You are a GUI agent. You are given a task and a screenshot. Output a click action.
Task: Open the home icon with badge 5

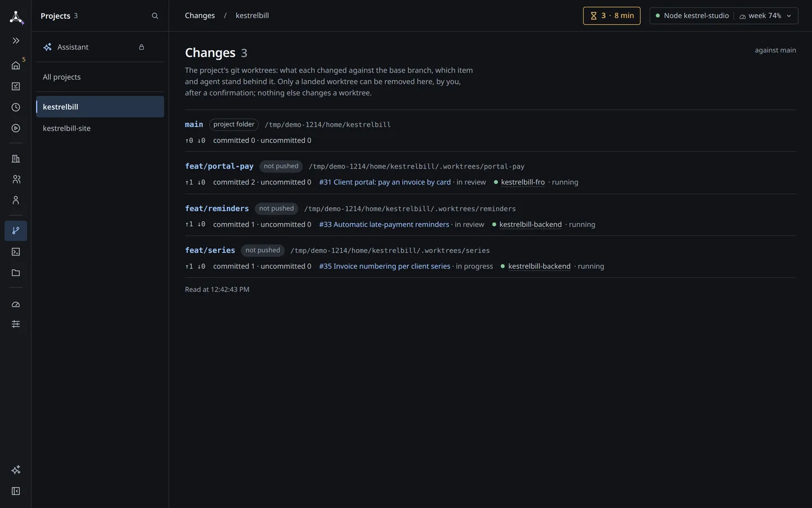click(x=16, y=65)
